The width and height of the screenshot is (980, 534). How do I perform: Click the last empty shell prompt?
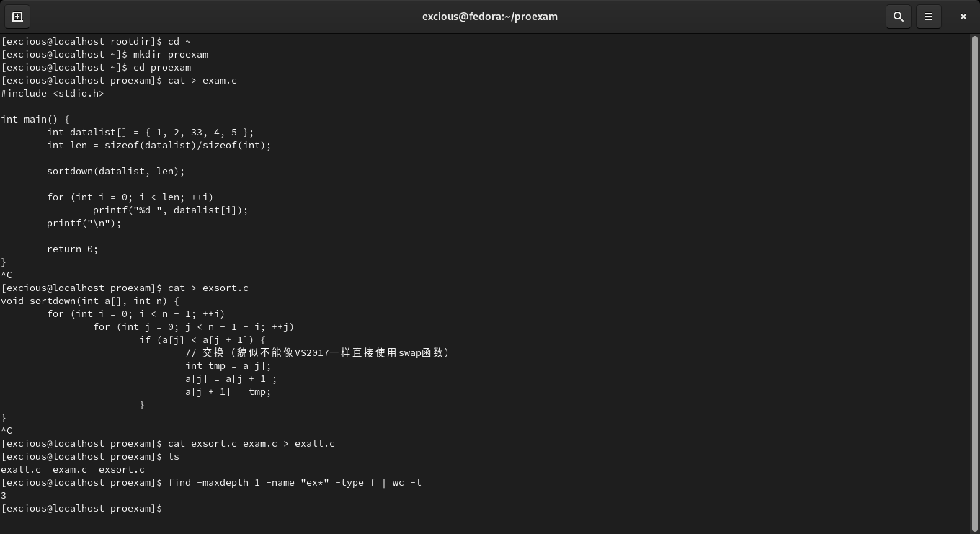81,509
